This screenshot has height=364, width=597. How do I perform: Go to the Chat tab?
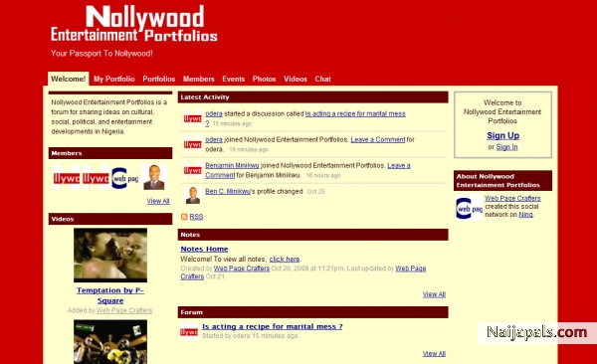coord(322,79)
